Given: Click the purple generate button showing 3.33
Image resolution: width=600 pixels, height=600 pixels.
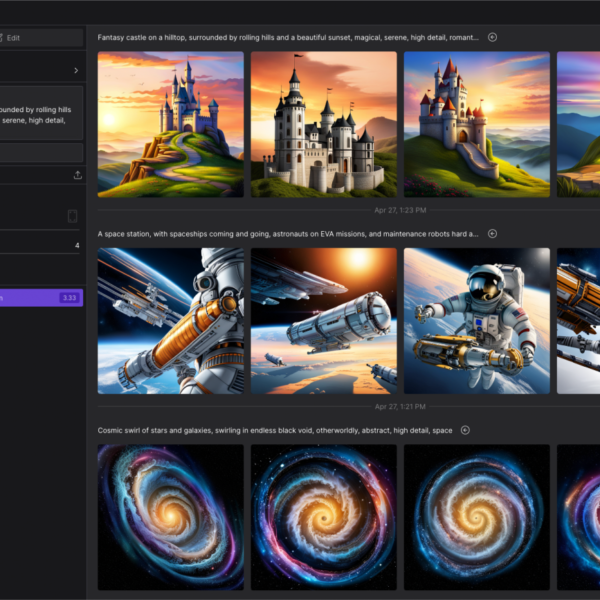Looking at the screenshot, I should (x=40, y=297).
